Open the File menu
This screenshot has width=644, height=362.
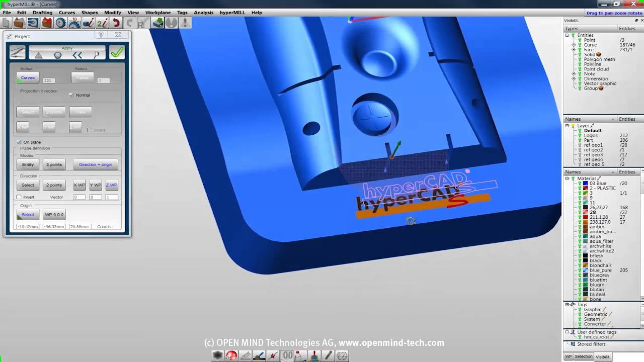[7, 13]
